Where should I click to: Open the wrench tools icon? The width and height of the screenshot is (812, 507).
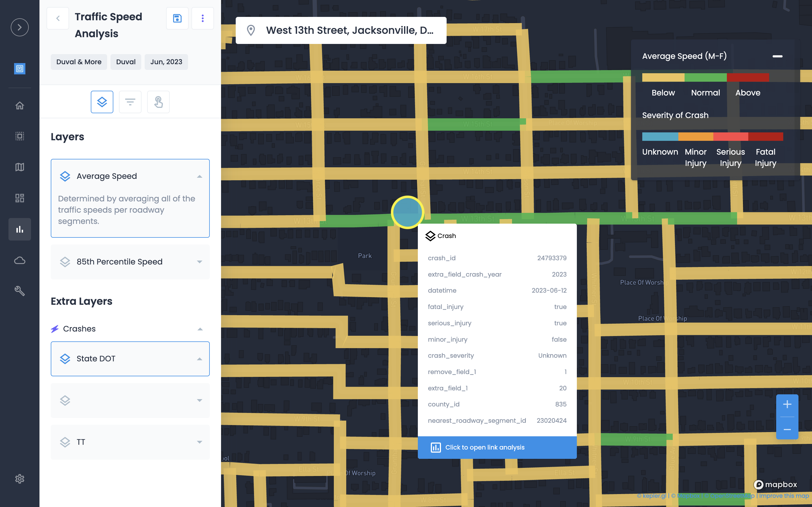19,291
